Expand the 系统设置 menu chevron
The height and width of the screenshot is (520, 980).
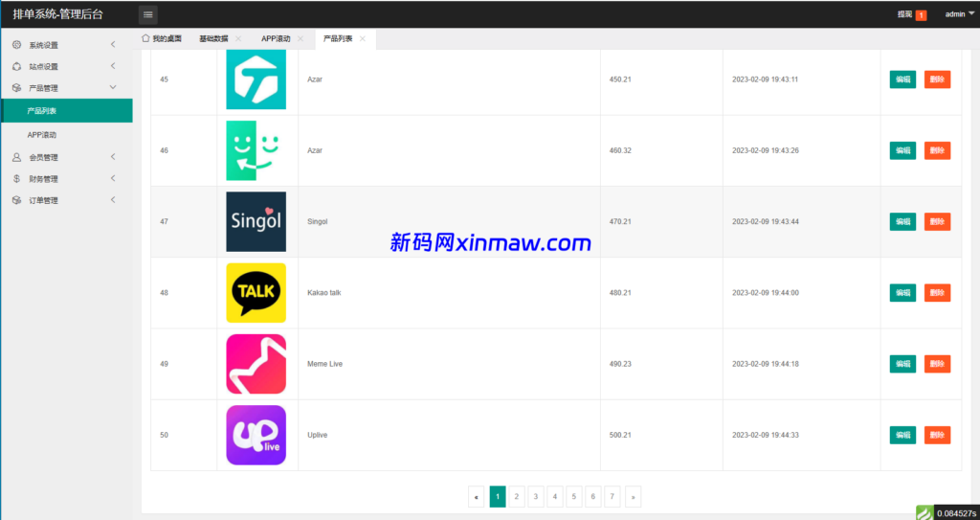pos(113,44)
